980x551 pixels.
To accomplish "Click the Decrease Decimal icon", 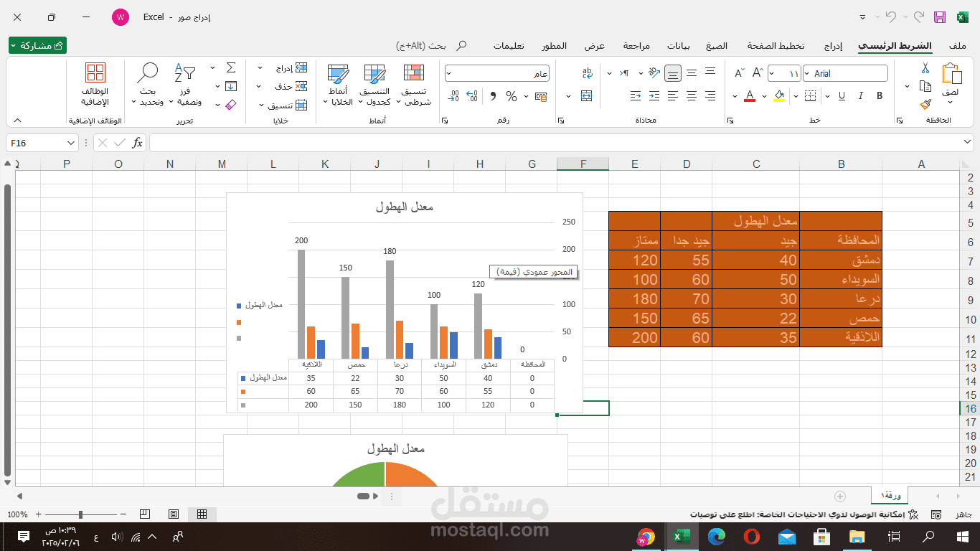I will tap(453, 96).
